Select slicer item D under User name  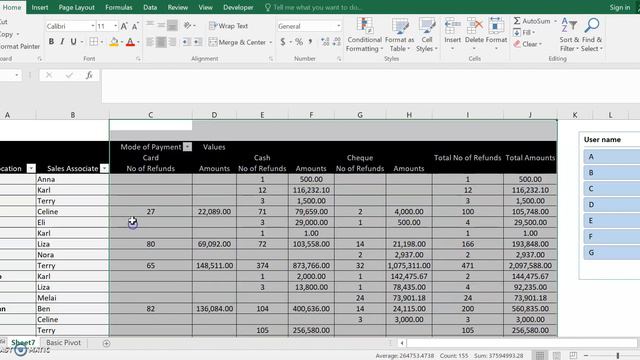tap(611, 204)
